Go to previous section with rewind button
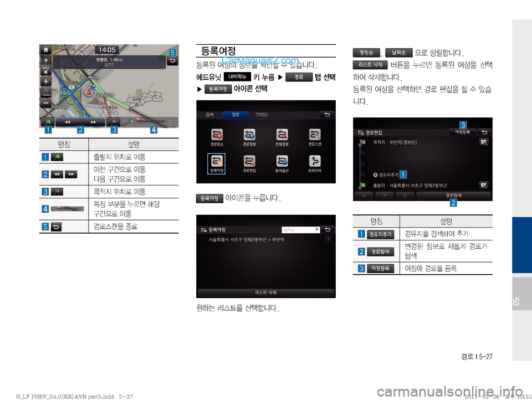Screen dimensions: 532x401 [68, 122]
